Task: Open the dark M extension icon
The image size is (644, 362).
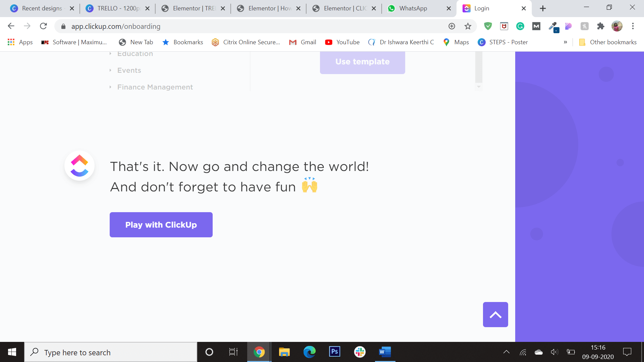Action: (536, 26)
